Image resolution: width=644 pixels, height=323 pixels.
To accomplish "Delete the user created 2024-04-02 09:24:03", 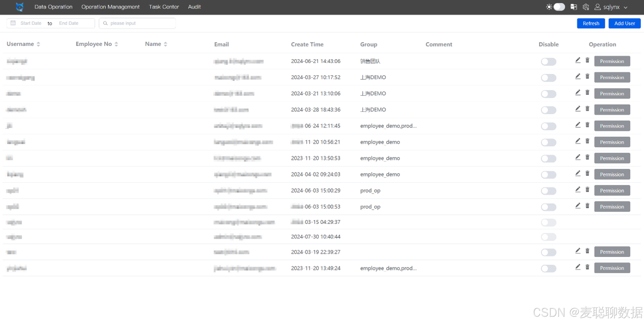I will click(x=587, y=173).
